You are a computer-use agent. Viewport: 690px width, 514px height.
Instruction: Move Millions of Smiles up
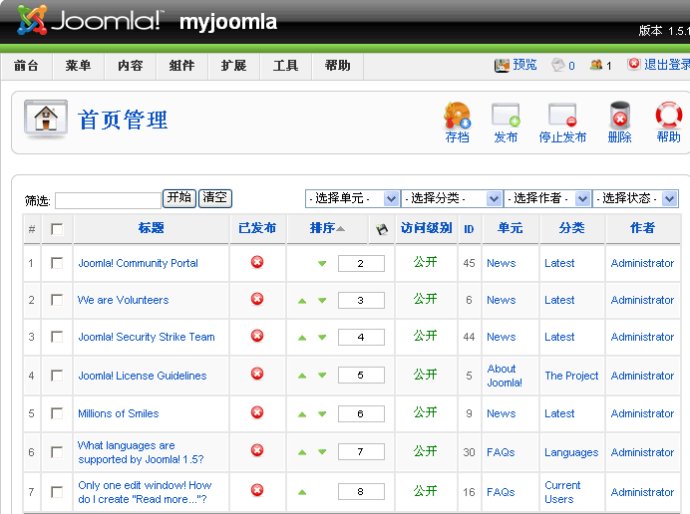click(302, 414)
